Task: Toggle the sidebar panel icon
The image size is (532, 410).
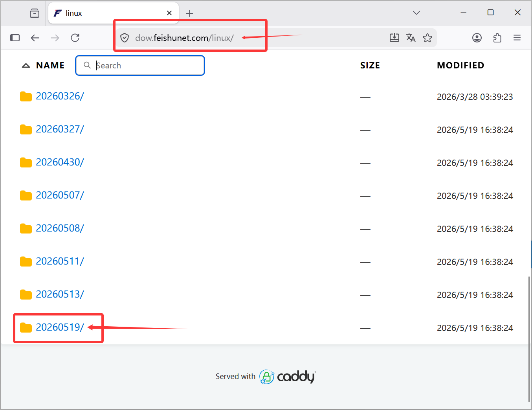Action: [15, 38]
